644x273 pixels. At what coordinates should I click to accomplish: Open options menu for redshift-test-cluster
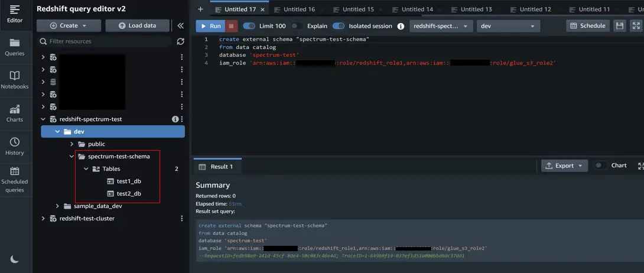click(182, 219)
